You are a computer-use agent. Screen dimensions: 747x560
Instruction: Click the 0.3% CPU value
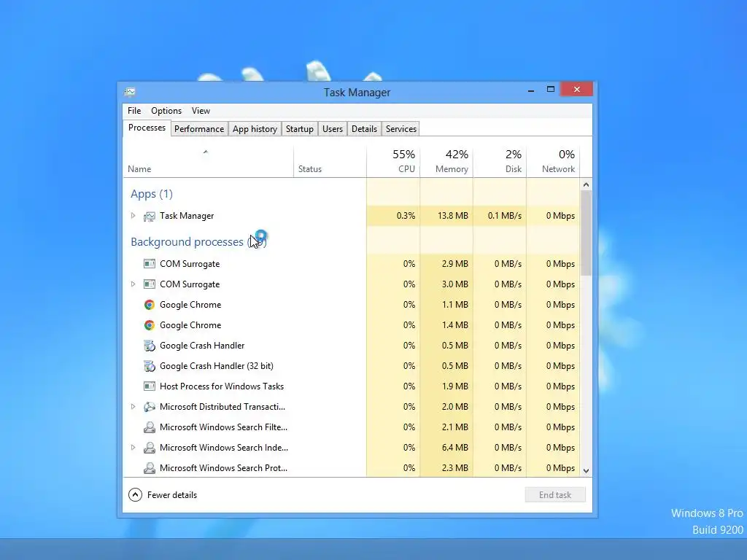tap(406, 216)
